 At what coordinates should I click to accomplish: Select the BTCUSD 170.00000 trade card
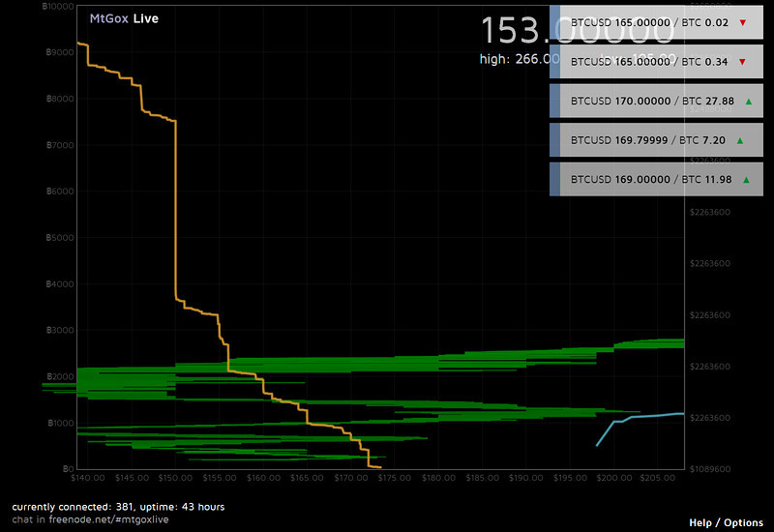[x=656, y=101]
